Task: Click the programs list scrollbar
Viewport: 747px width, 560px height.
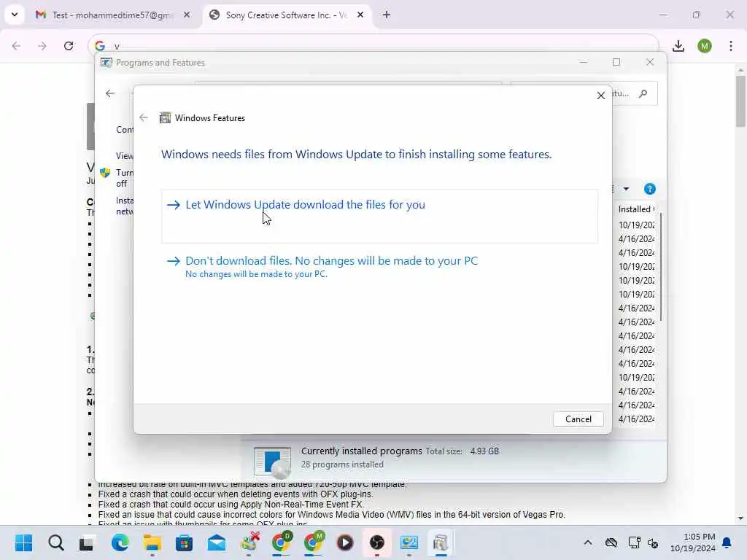Action: pos(661,267)
